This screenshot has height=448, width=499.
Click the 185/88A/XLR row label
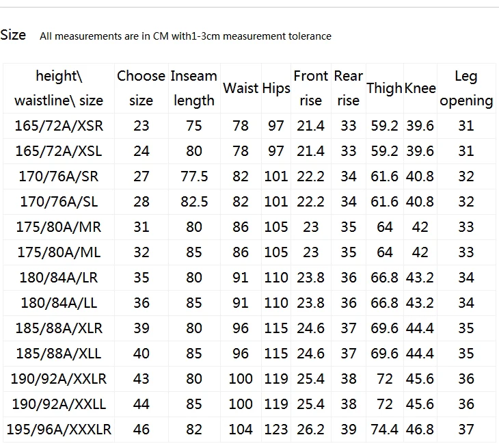[59, 328]
